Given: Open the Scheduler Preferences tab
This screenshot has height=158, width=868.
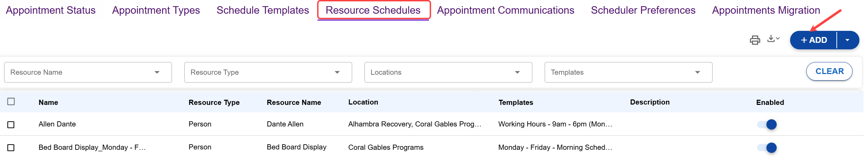Looking at the screenshot, I should (x=643, y=10).
